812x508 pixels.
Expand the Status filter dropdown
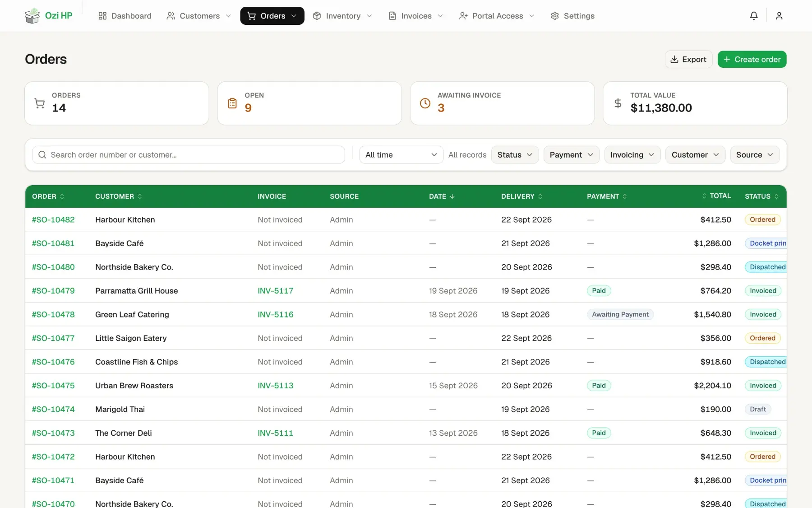(515, 155)
